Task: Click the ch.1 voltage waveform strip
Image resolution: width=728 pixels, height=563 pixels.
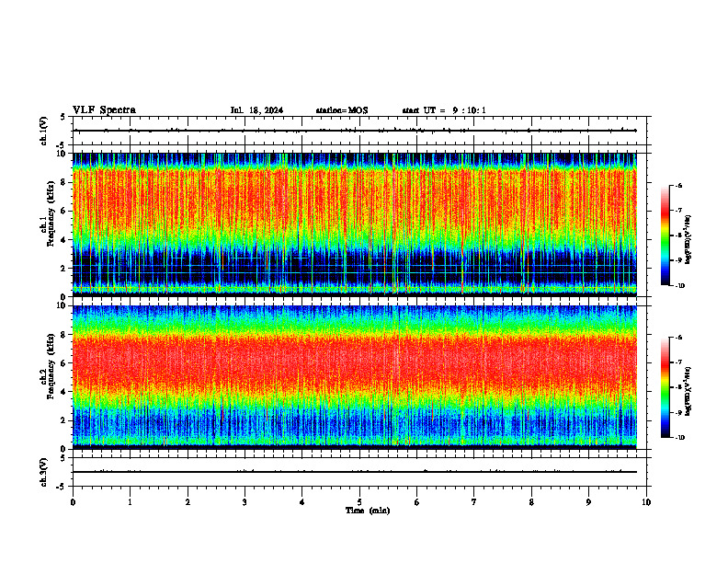Action: [359, 131]
